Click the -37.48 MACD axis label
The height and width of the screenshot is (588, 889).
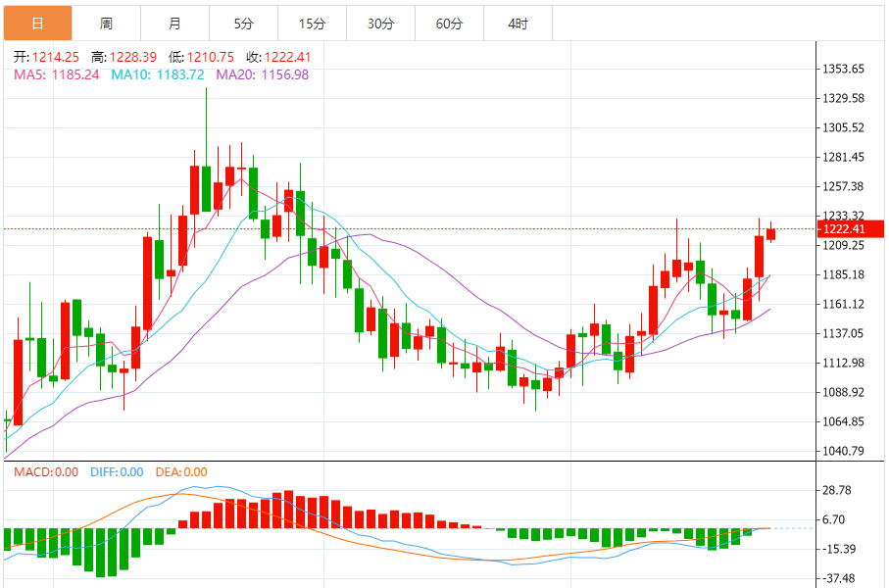838,579
